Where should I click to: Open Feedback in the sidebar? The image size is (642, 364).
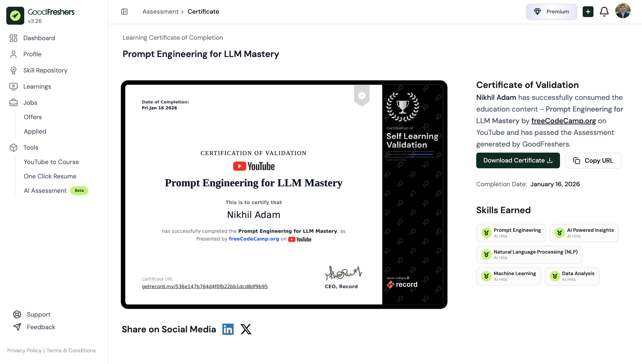tap(41, 327)
